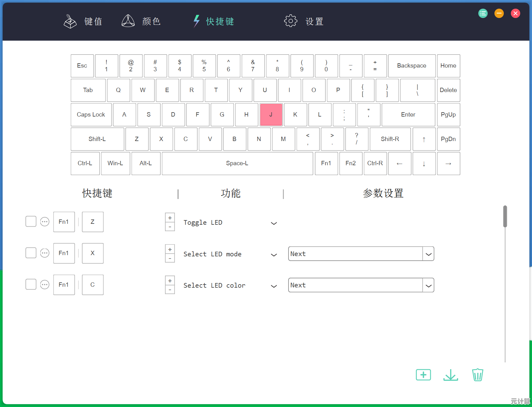The width and height of the screenshot is (532, 407).
Task: Enable the checkbox for Fn1+C shortcut
Action: tap(31, 284)
